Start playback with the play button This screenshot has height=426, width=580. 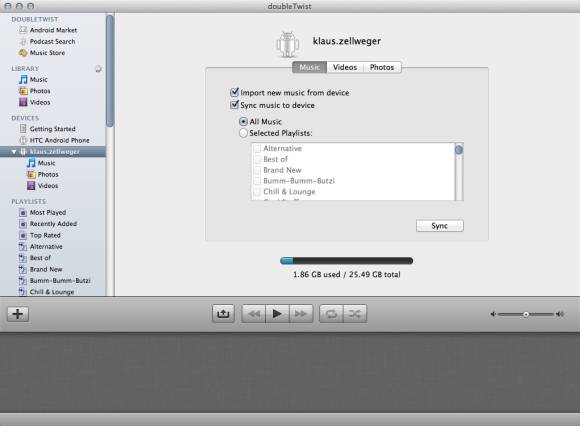click(277, 314)
